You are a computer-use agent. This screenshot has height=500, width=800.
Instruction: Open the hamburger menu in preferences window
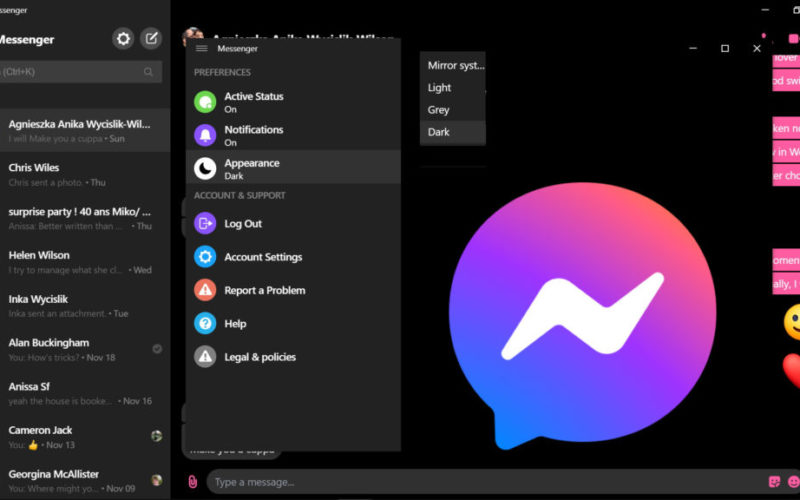(202, 48)
